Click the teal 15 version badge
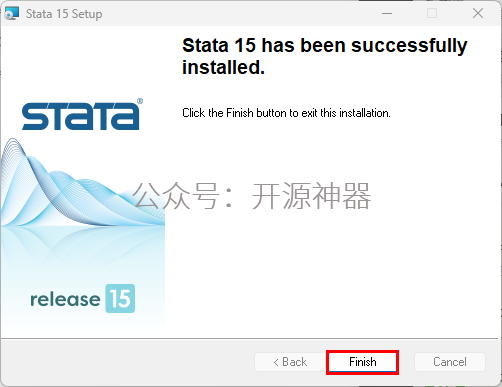 click(x=120, y=299)
